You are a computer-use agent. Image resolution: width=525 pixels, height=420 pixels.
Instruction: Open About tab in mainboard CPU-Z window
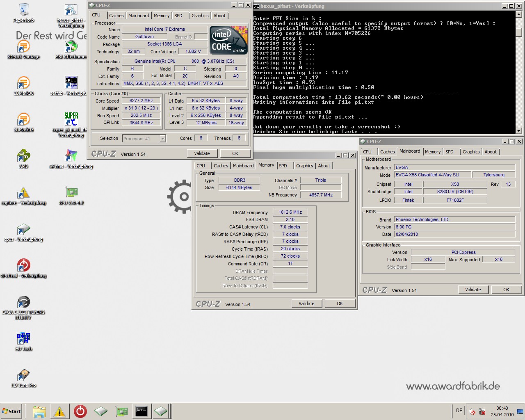[x=491, y=152]
